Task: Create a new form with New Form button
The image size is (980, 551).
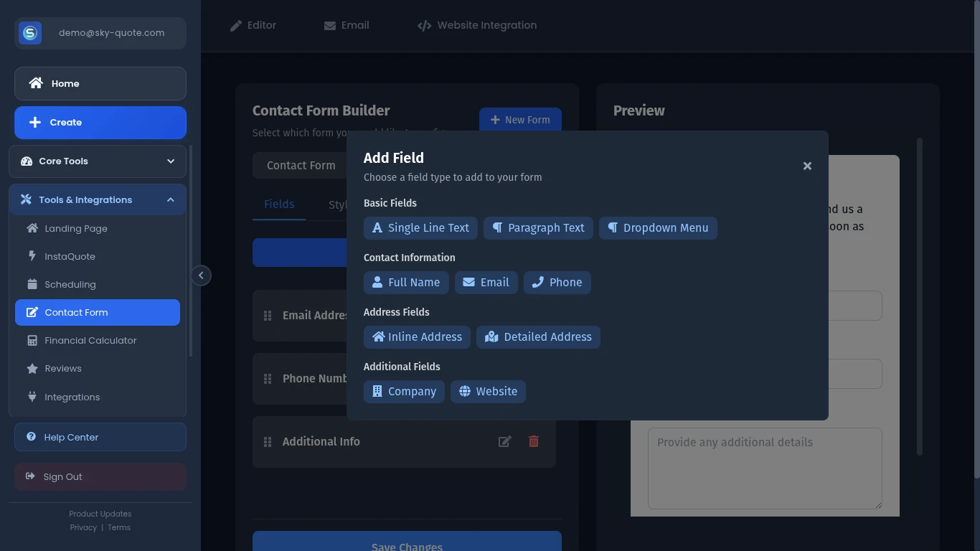Action: (x=520, y=120)
